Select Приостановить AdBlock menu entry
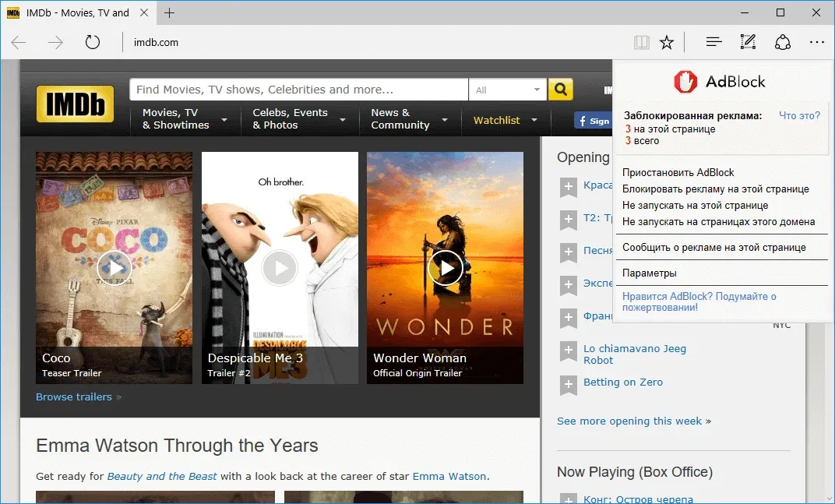This screenshot has height=504, width=835. point(678,173)
